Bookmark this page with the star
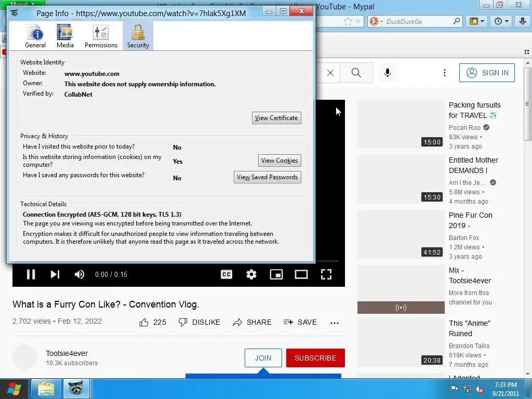Image resolution: width=532 pixels, height=399 pixels. click(x=348, y=22)
